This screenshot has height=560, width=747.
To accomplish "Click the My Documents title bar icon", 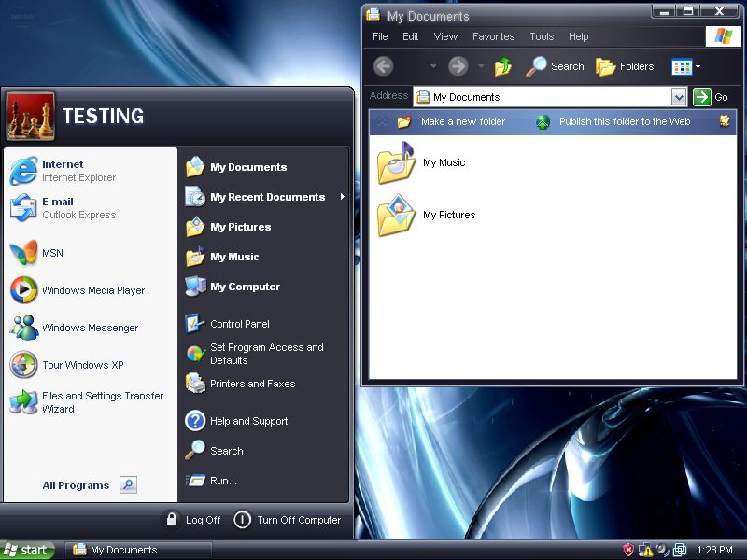I will coord(373,15).
